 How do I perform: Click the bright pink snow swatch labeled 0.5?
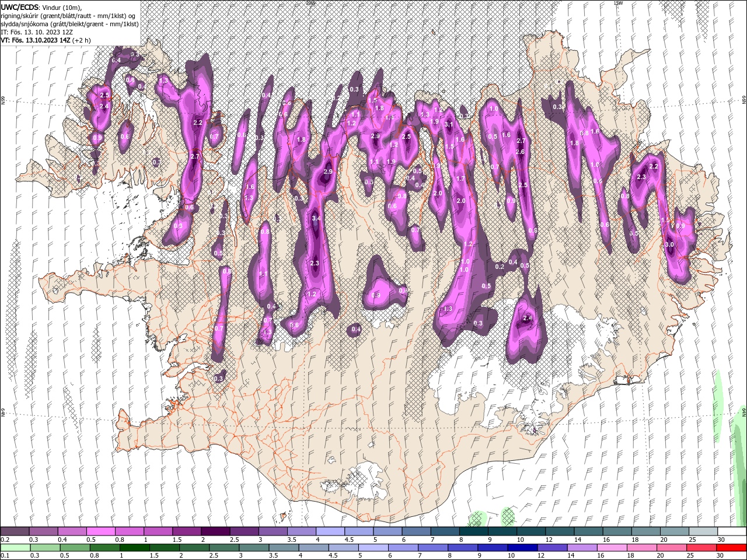[x=100, y=531]
